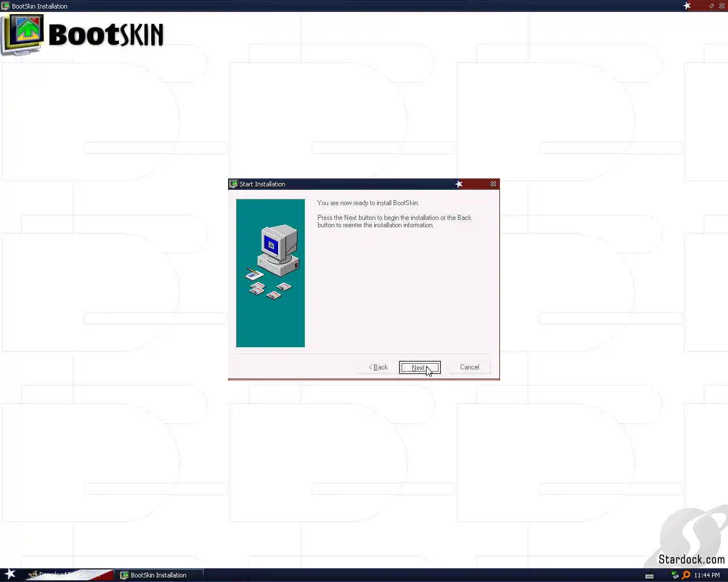Switch to Download BootSkin taskbar window
This screenshot has width=728, height=582.
pyautogui.click(x=69, y=575)
